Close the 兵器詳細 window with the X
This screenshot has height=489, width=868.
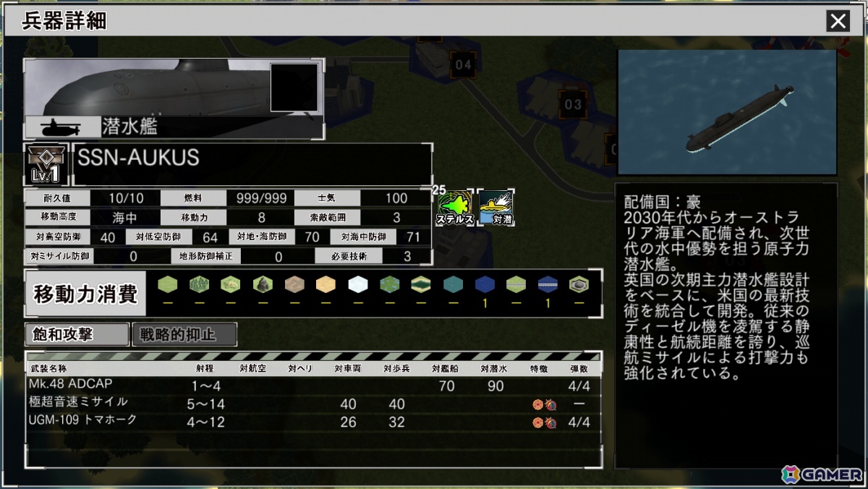[838, 21]
